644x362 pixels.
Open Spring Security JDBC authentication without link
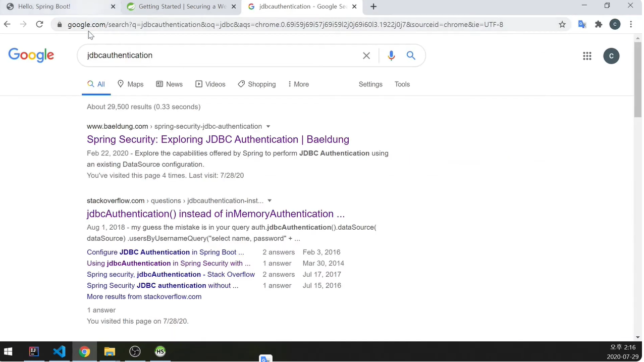point(163,286)
